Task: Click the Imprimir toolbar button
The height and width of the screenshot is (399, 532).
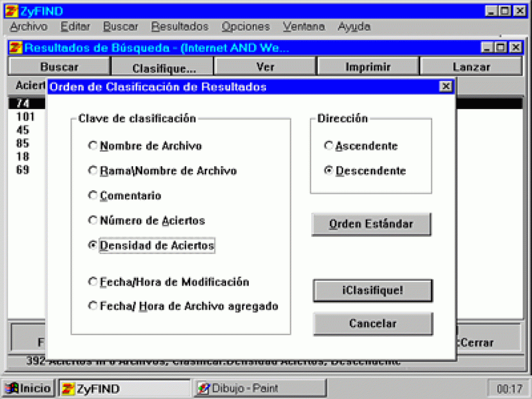Action: (x=368, y=67)
